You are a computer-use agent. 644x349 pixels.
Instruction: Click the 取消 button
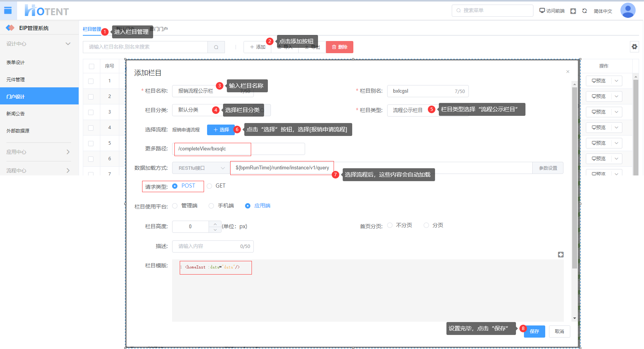coord(559,332)
